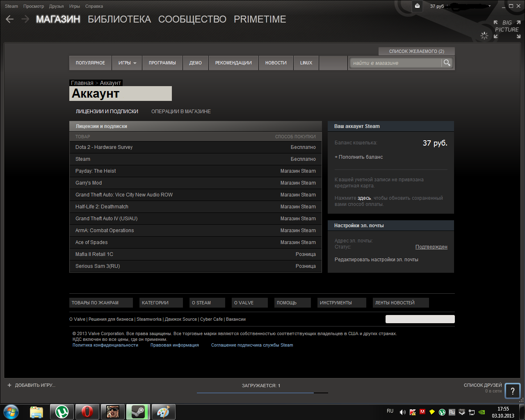Click + Пополнить баланс link
Screen dimensions: 525x420
[359, 157]
